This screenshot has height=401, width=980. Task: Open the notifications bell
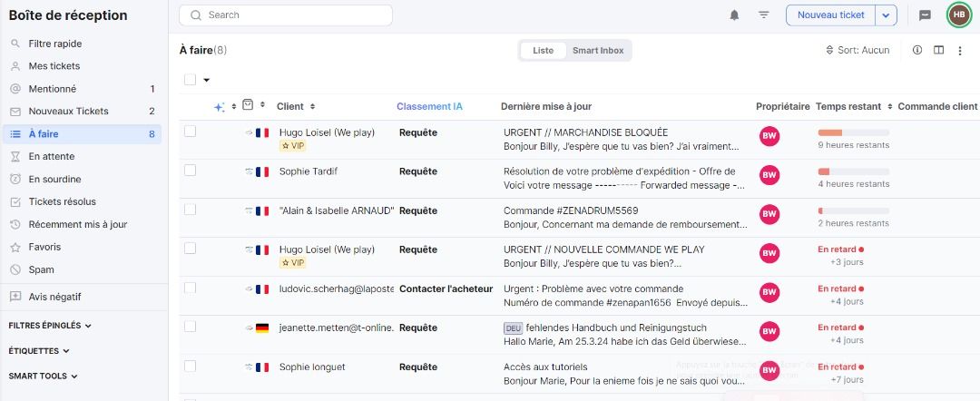pos(734,15)
